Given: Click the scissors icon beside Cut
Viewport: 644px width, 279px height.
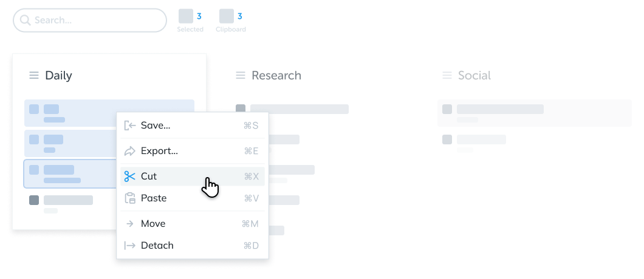Looking at the screenshot, I should coord(129,176).
